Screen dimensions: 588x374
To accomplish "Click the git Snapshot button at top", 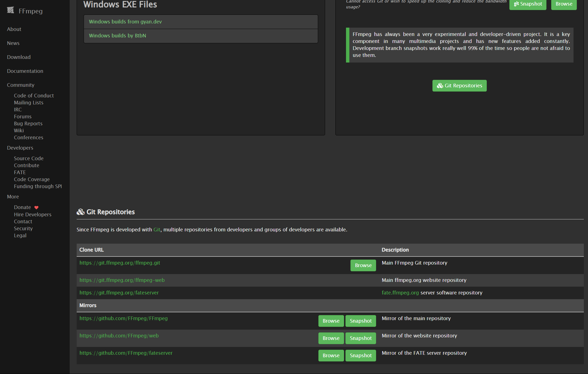I will tap(527, 4).
